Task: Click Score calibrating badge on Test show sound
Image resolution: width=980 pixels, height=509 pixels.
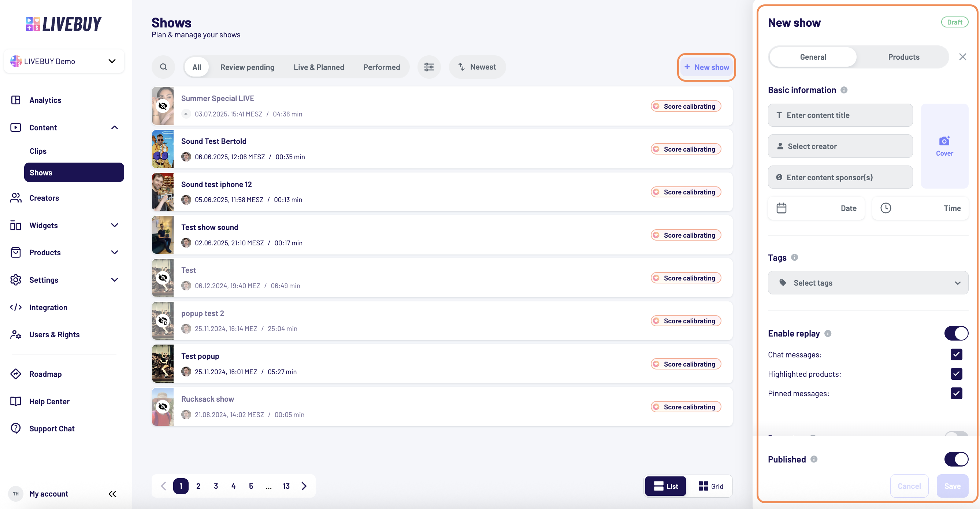Action: point(686,235)
